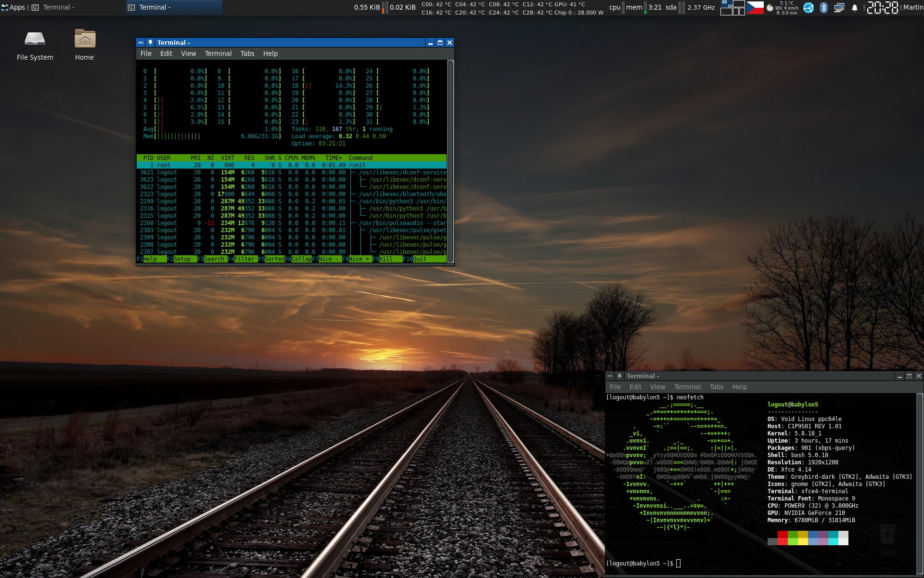
Task: Select htop row PID 3621 dconf-service
Action: click(292, 172)
